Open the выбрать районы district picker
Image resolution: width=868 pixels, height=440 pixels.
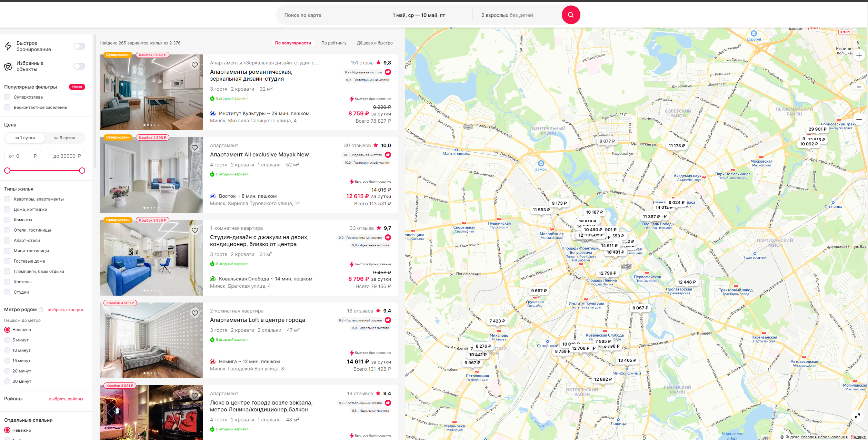pyautogui.click(x=66, y=399)
